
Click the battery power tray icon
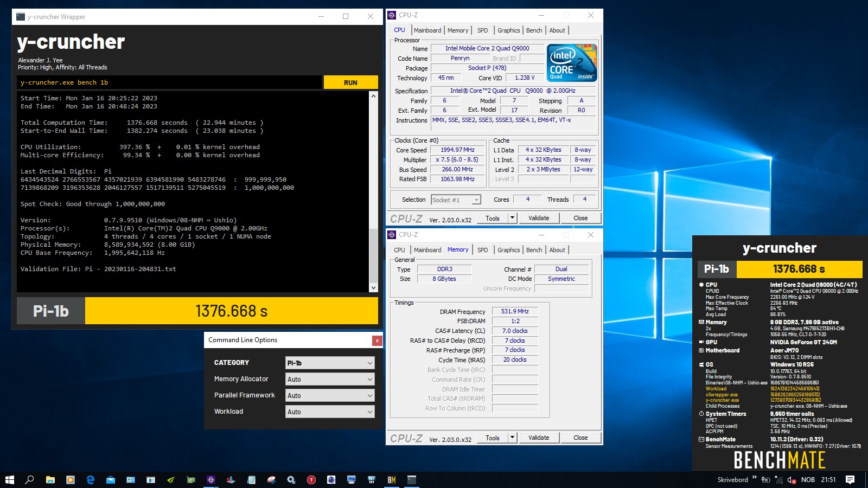click(x=766, y=480)
